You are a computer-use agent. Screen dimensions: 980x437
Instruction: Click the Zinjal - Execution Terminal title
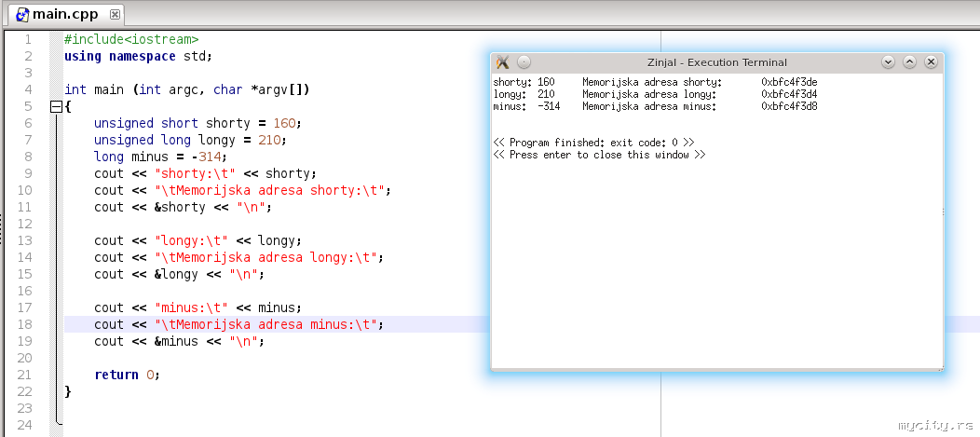click(717, 62)
